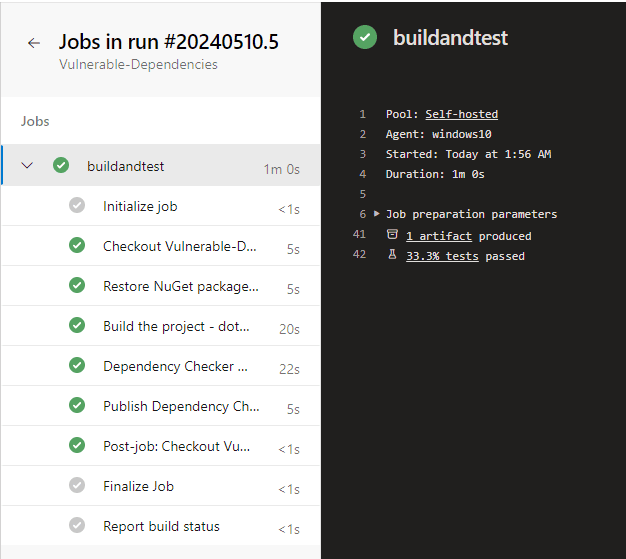Click the Vulnerable-Dependencies pipeline subtitle
The height and width of the screenshot is (559, 626).
(138, 64)
